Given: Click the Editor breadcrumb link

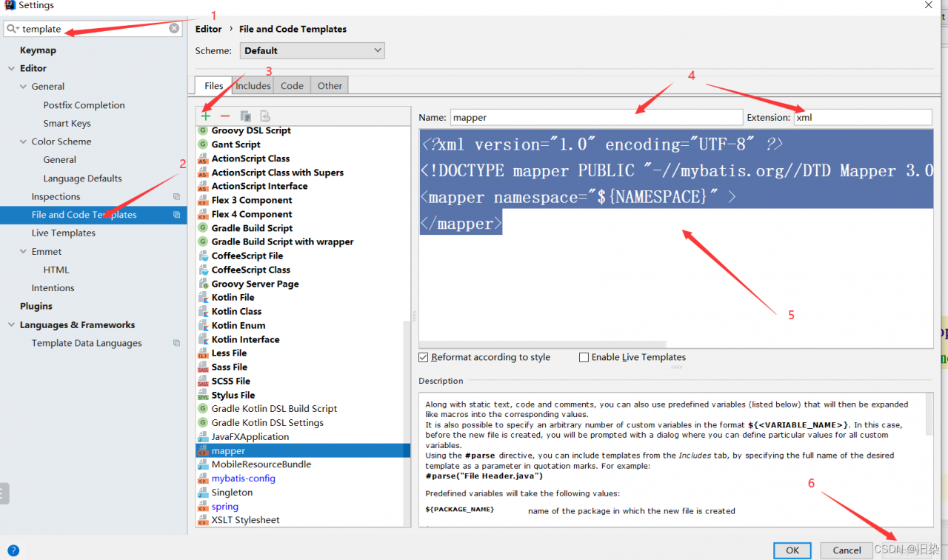Looking at the screenshot, I should pyautogui.click(x=209, y=29).
